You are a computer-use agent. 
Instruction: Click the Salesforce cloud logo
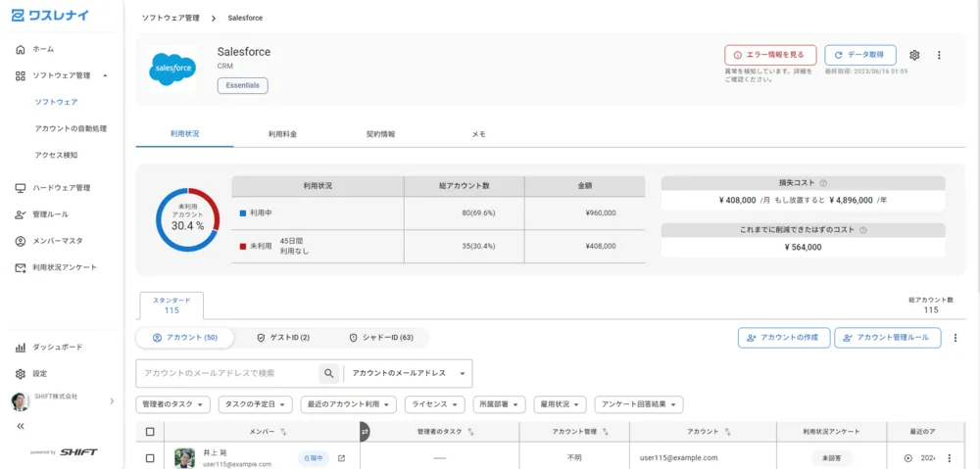pyautogui.click(x=172, y=69)
